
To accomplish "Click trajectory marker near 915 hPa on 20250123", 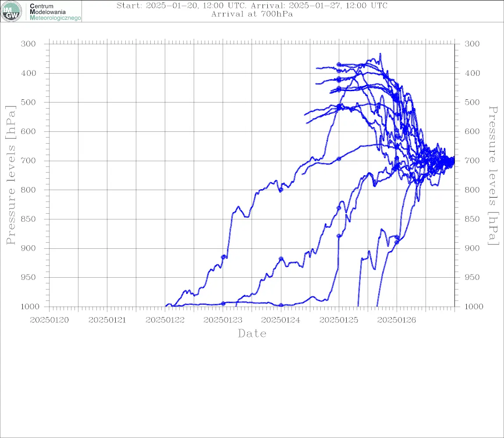I will click(x=223, y=257).
